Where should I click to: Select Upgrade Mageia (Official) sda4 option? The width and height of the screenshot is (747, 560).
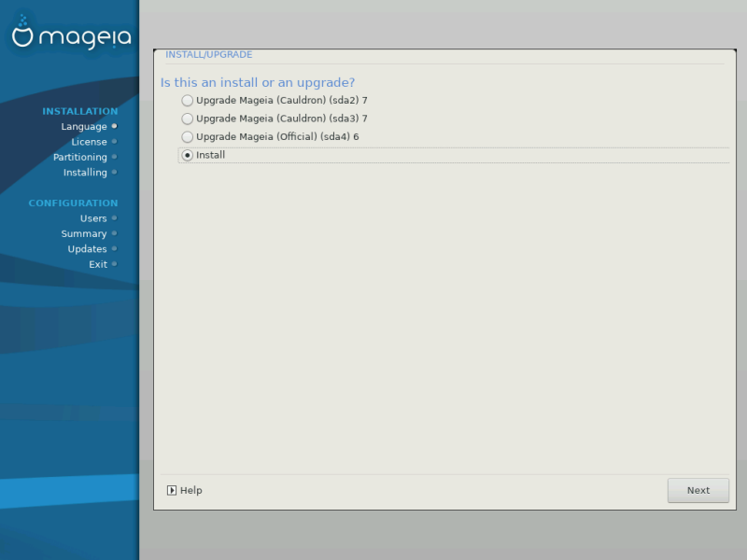188,136
